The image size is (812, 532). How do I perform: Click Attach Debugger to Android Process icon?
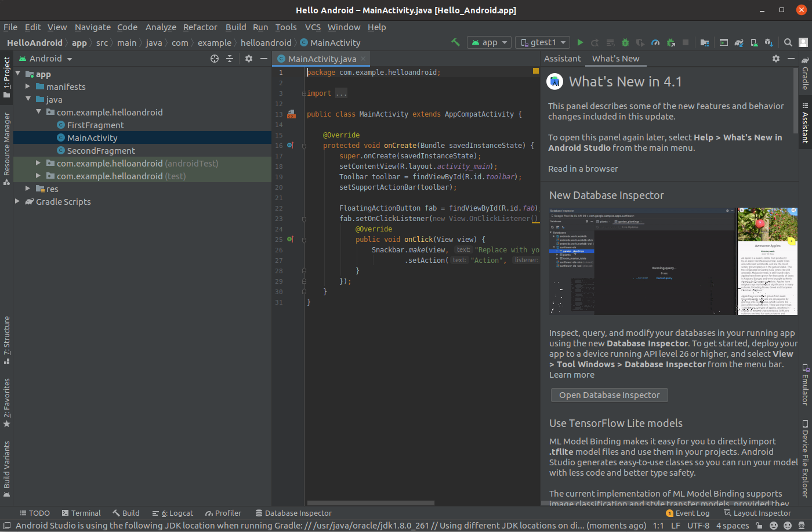coord(670,42)
